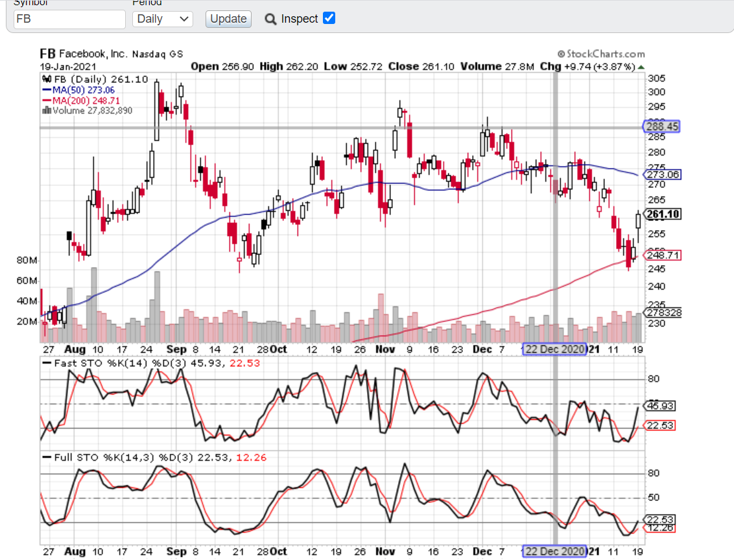The height and width of the screenshot is (560, 734).
Task: Click the 22 Dec 2020 date marker at bottom axis
Action: [x=554, y=552]
